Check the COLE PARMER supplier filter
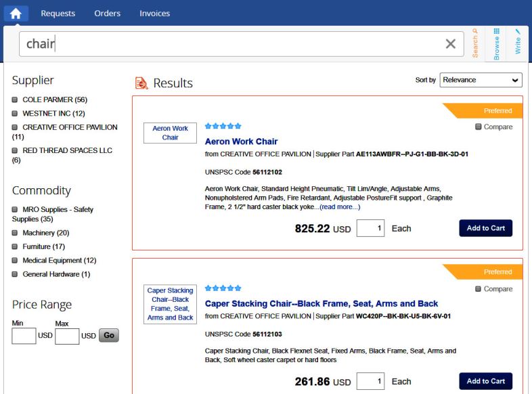This screenshot has width=532, height=394. click(16, 100)
